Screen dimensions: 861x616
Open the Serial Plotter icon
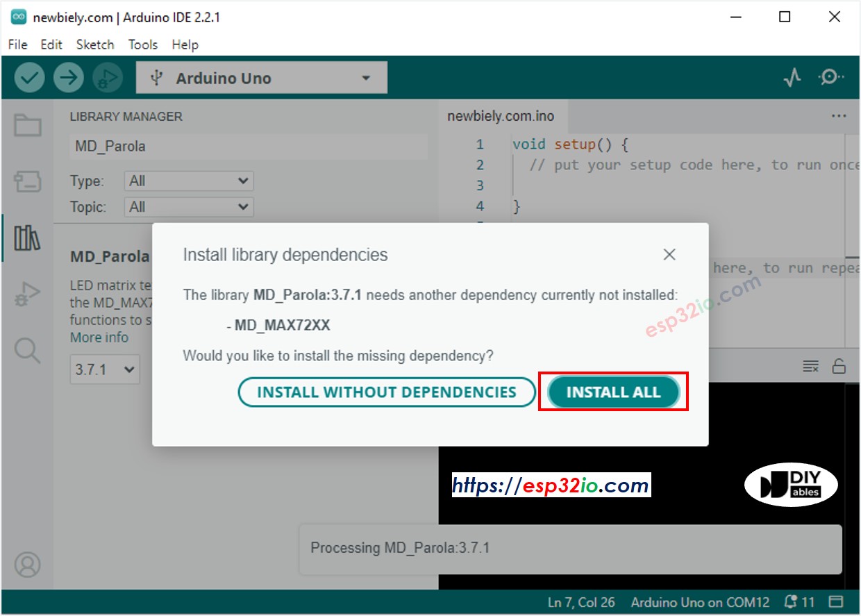(792, 77)
